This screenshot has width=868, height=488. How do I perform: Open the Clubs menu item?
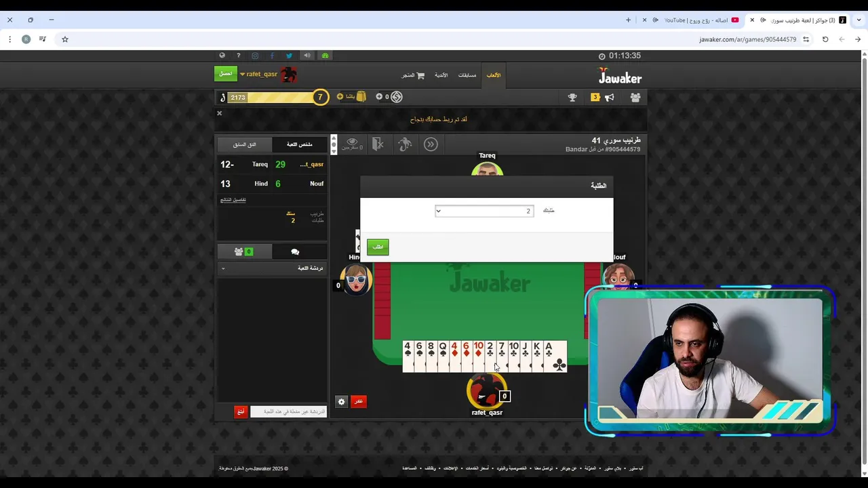pyautogui.click(x=441, y=75)
